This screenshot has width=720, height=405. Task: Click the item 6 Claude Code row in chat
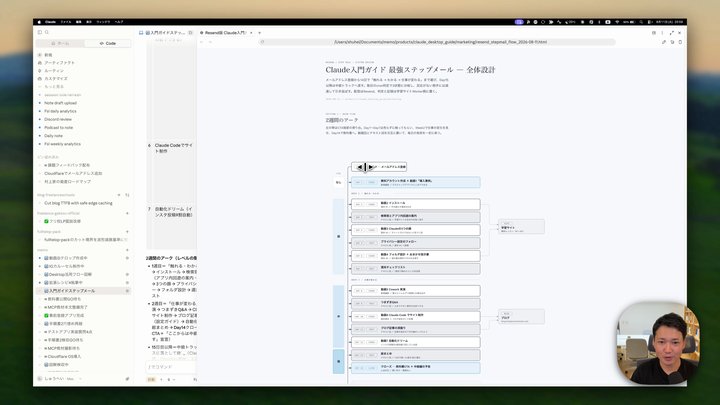(x=171, y=148)
